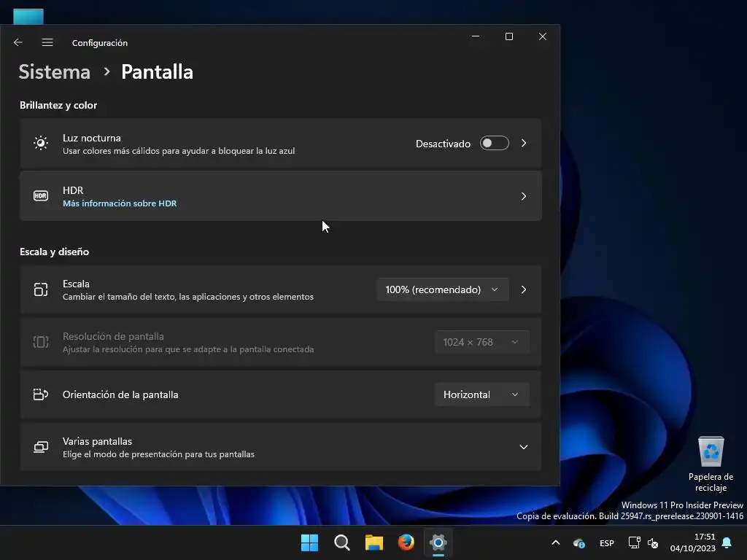Screen dimensions: 747x560
Task: Go to the Sistema breadcrumb
Action: coord(54,72)
